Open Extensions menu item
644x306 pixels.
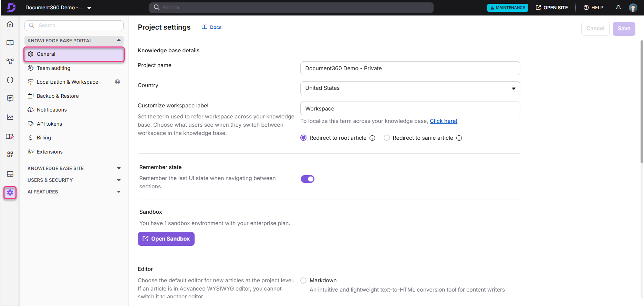tap(74, 152)
